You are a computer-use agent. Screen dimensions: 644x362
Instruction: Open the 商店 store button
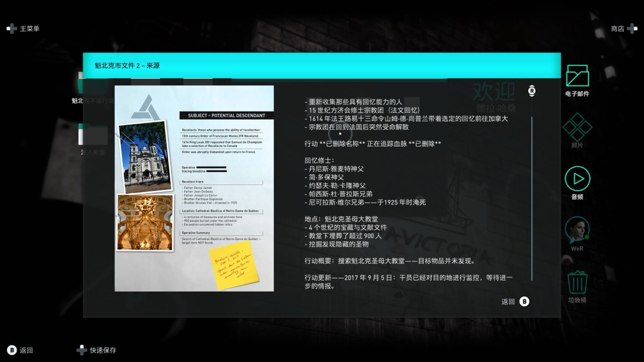coord(624,29)
